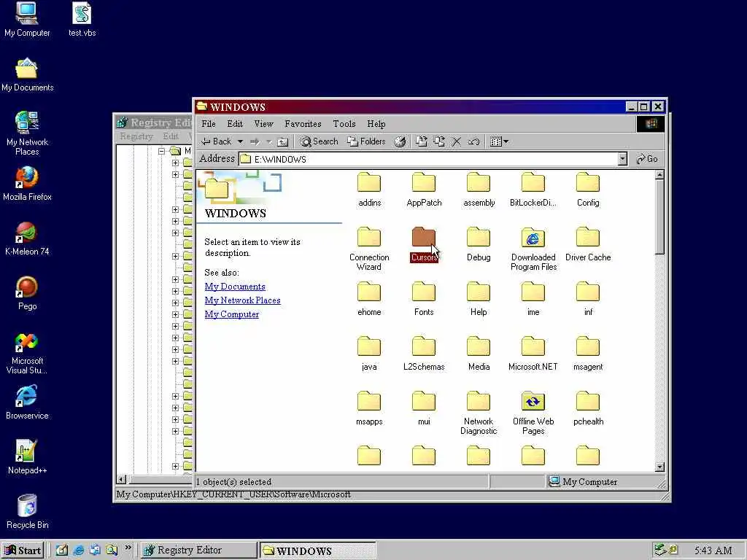The image size is (747, 560).
Task: Select the addins folder
Action: (369, 190)
